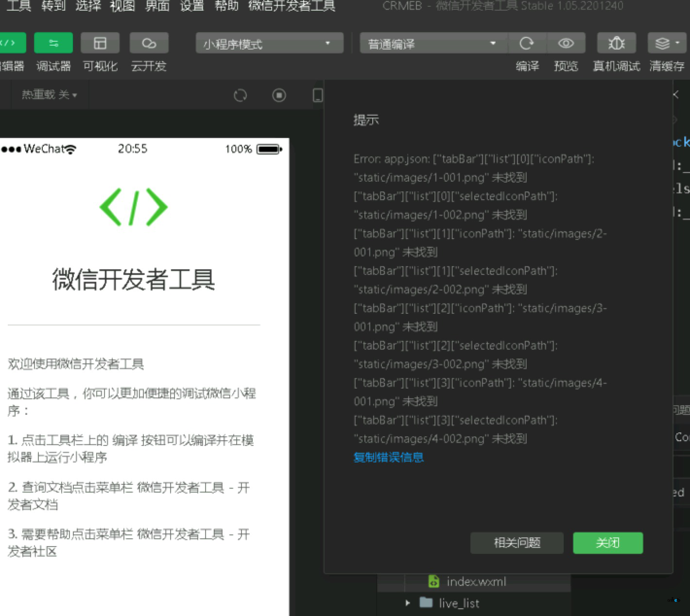Click the simulator phone device icon
Screen dimensions: 690x616
318,95
